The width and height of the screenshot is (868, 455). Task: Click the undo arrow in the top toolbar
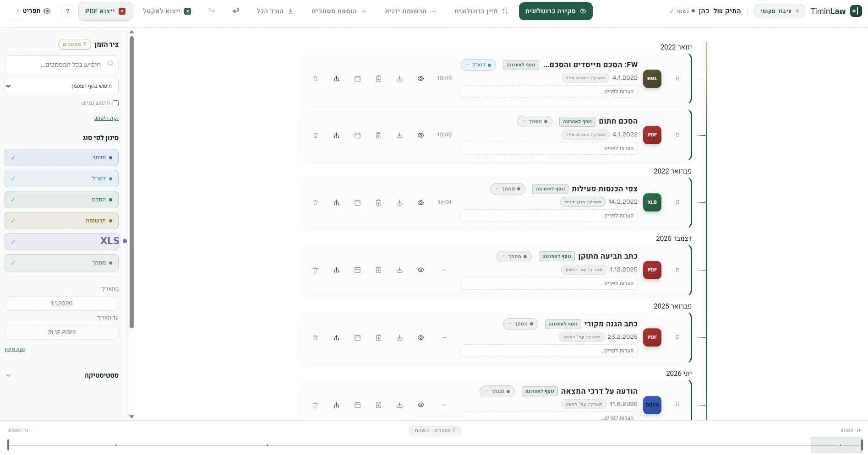pos(235,11)
